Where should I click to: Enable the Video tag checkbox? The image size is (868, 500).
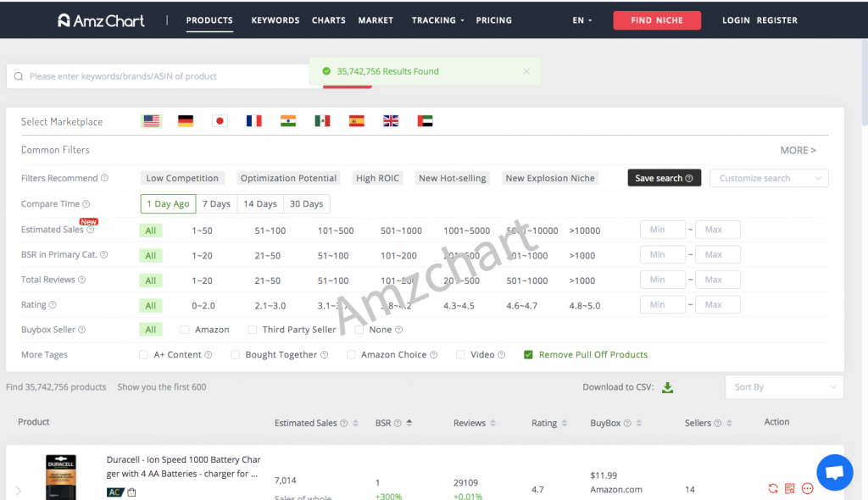coord(460,354)
